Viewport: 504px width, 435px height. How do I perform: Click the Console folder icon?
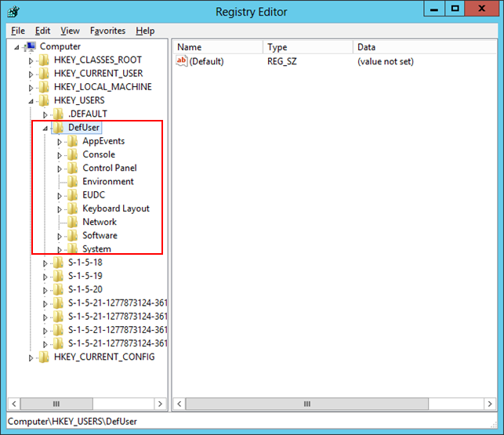[73, 154]
